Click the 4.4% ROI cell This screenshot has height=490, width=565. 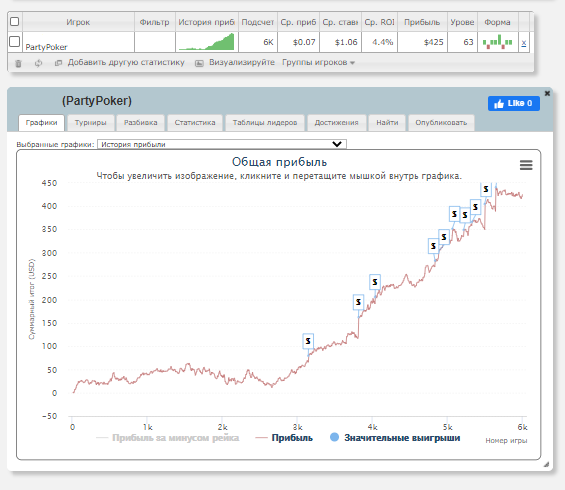pyautogui.click(x=379, y=42)
